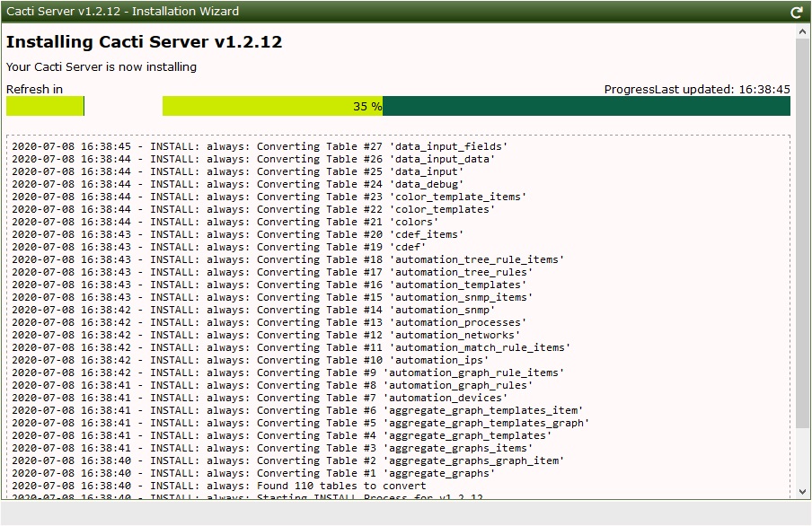Image resolution: width=812 pixels, height=526 pixels.
Task: Select log line for Table #8 'automation_graph_rules'
Action: pyautogui.click(x=272, y=385)
